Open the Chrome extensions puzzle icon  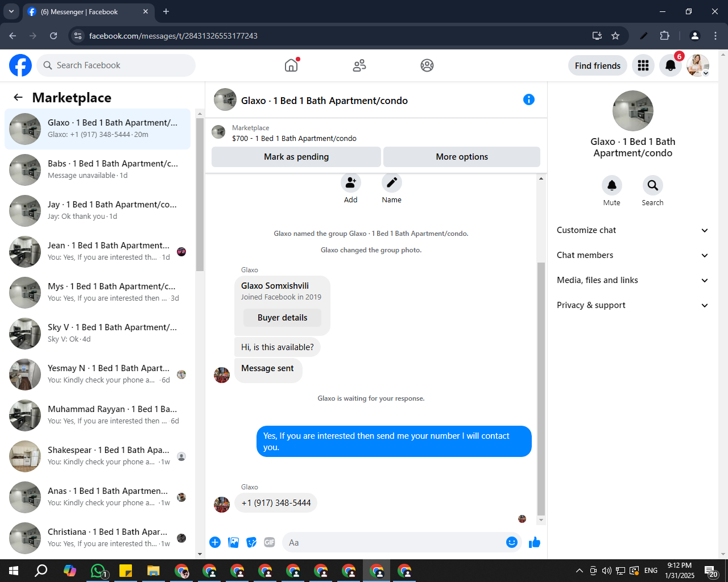(664, 36)
